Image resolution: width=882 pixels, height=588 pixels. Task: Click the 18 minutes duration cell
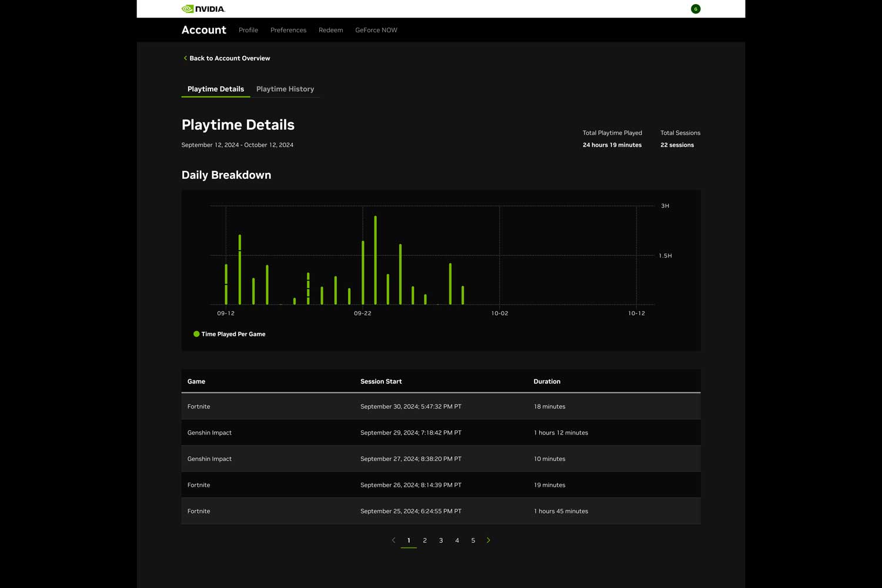tap(550, 407)
